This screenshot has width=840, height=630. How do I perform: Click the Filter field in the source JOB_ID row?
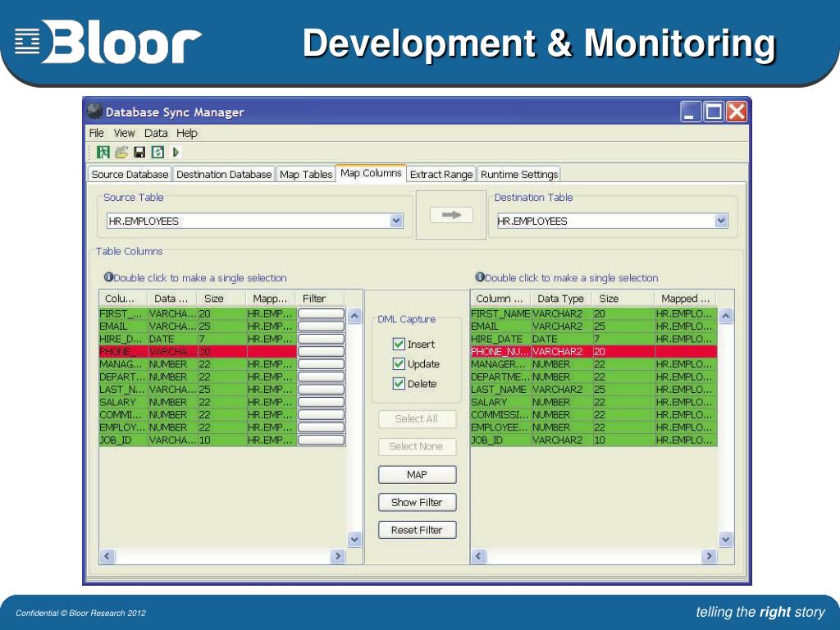coord(321,440)
